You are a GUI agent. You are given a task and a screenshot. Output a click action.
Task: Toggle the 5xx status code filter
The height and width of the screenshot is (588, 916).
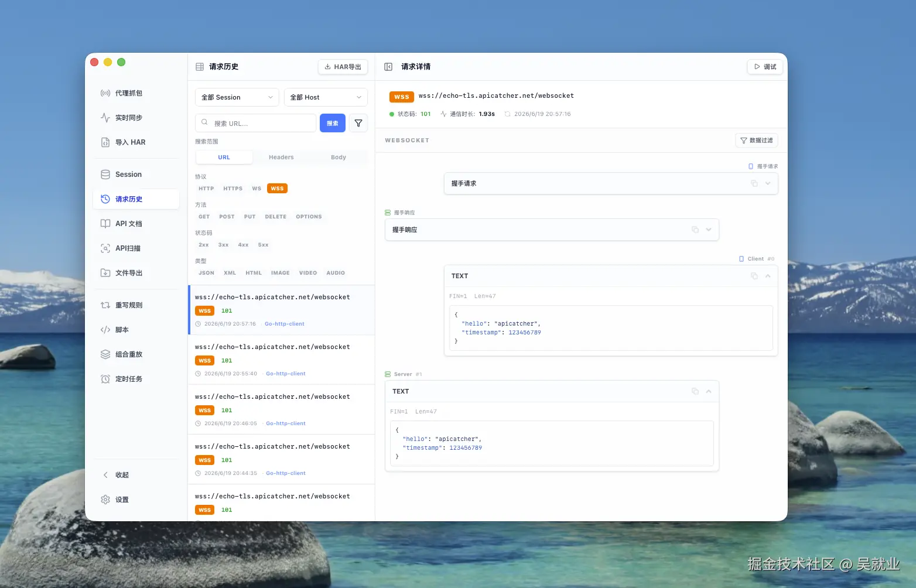coord(264,245)
